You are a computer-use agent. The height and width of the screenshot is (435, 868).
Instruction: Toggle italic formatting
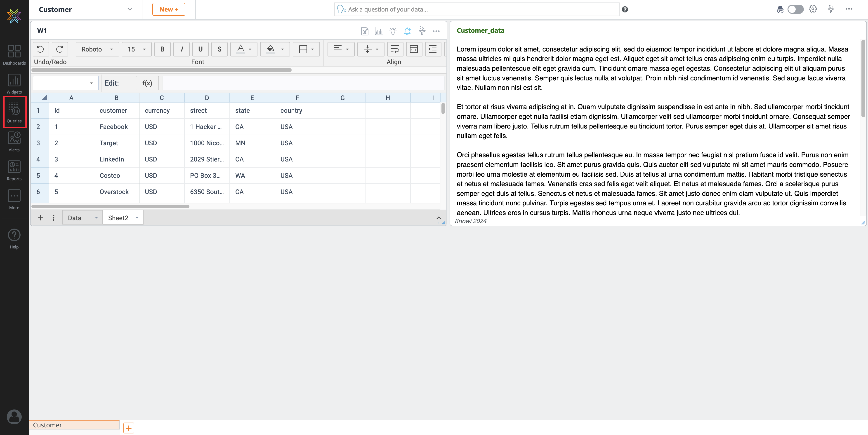(182, 49)
